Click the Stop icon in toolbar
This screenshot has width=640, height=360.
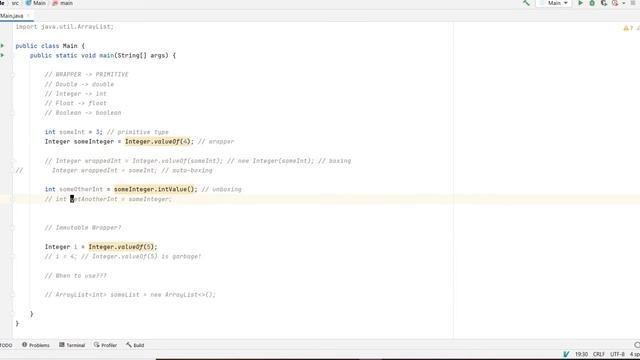coord(633,3)
